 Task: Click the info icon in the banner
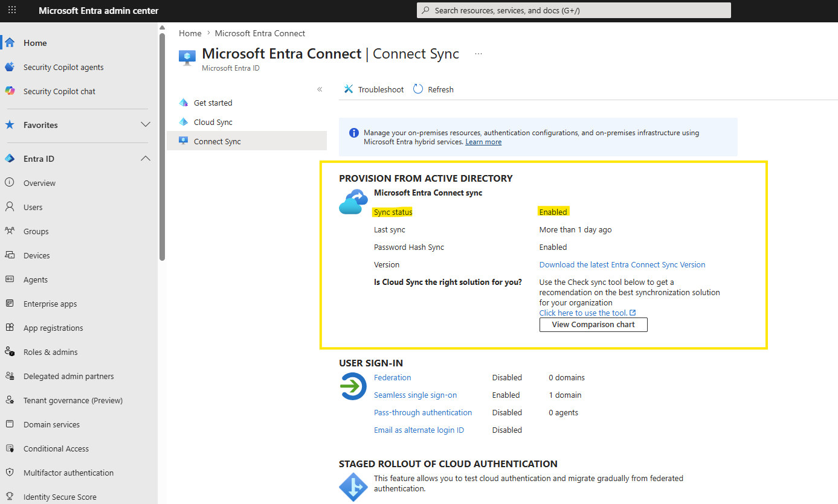[x=353, y=133]
